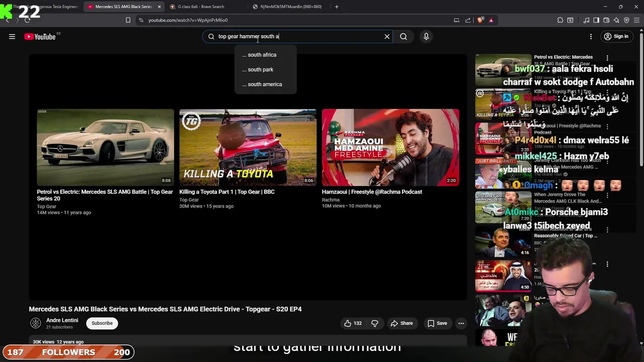The image size is (644, 362).
Task: Click the Sign in button
Action: (616, 36)
